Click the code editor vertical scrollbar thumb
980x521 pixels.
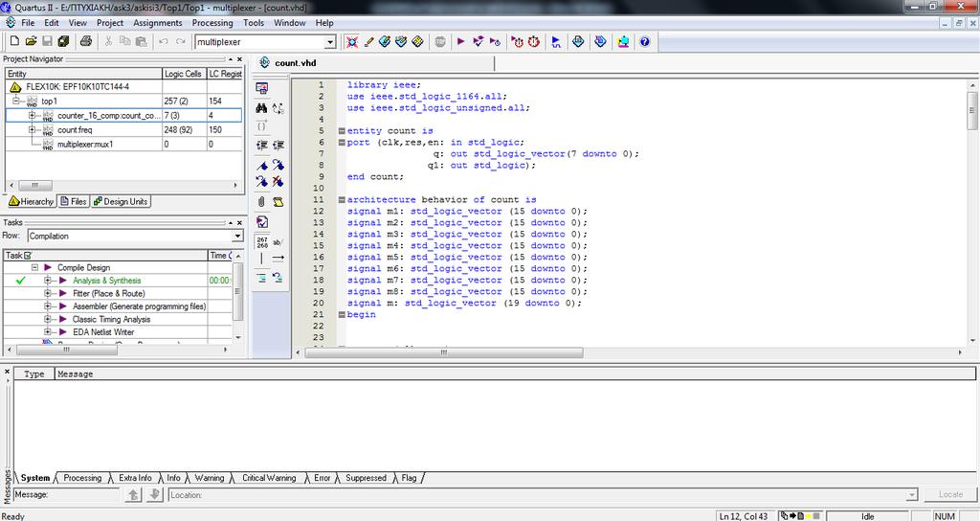point(972,111)
